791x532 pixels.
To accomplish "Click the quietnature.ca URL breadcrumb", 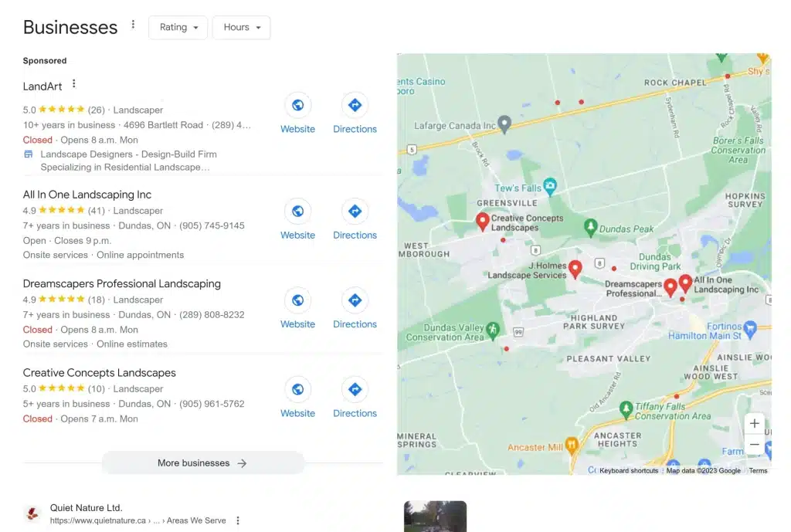I will coord(137,520).
